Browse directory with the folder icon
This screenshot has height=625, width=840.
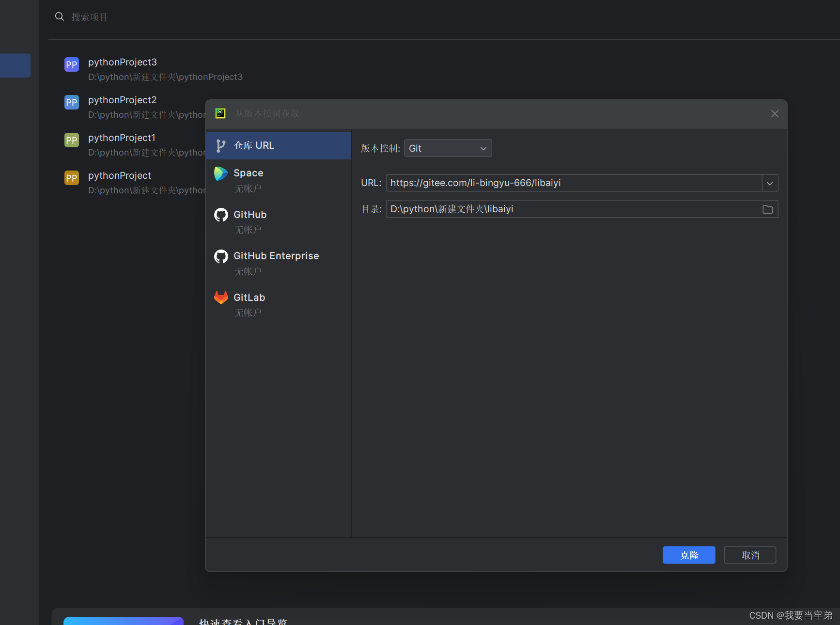coord(768,209)
